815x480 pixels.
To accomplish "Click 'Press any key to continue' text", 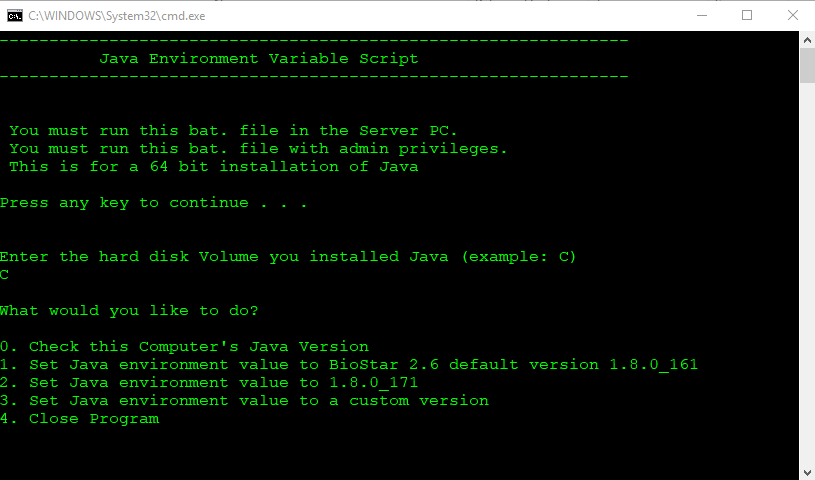I will (154, 203).
